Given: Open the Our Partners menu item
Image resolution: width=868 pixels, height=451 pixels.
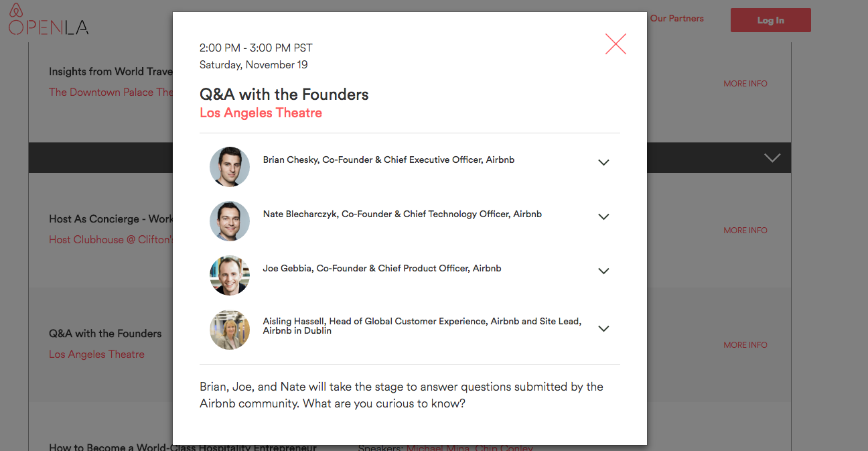Looking at the screenshot, I should (676, 18).
